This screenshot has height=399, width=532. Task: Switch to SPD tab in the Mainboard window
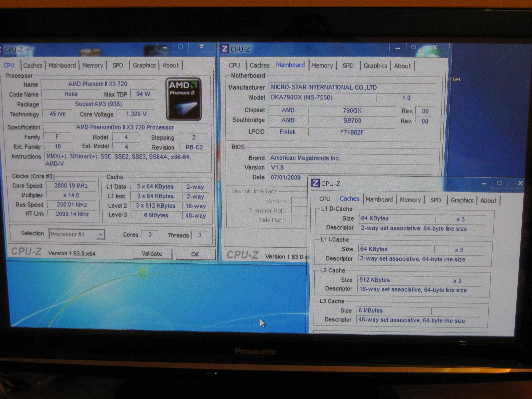point(348,66)
